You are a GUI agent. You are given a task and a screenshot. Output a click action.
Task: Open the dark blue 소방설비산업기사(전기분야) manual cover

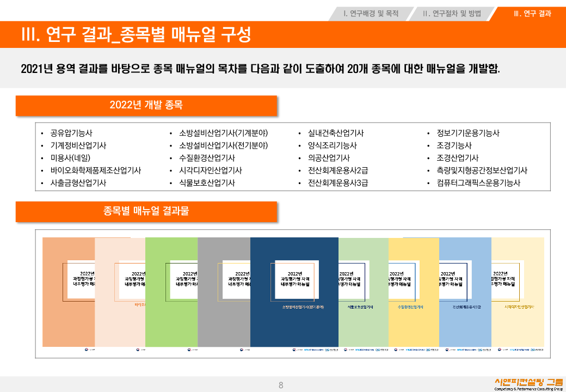point(294,292)
